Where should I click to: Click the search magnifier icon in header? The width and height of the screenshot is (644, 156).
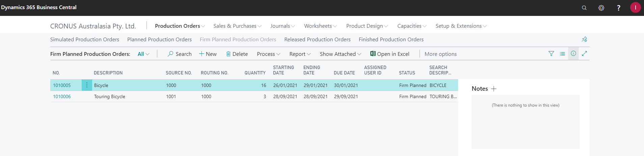(x=584, y=8)
